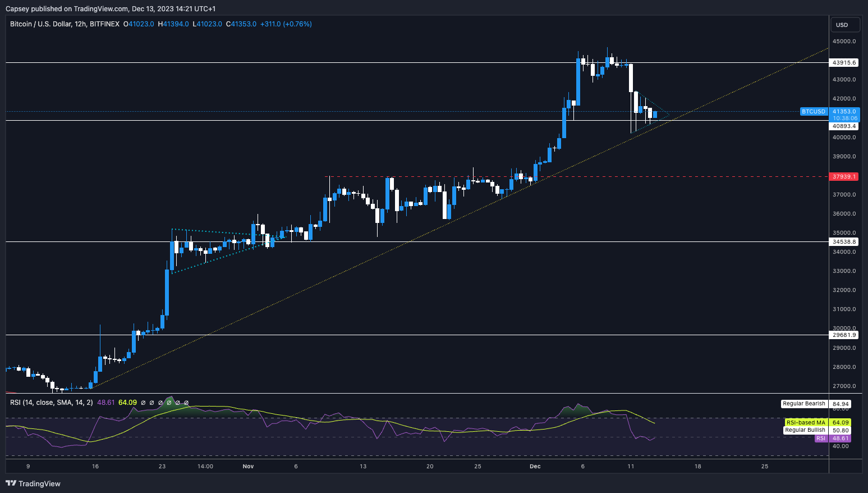Viewport: 868px width, 493px height.
Task: Click the yellow RSI-based MA label
Action: [805, 423]
